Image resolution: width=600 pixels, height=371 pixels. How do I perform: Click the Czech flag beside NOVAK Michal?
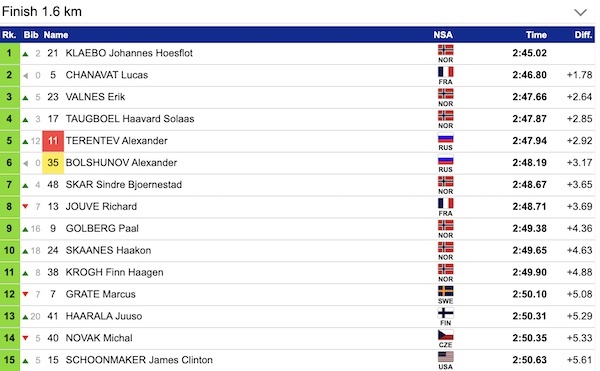(445, 335)
